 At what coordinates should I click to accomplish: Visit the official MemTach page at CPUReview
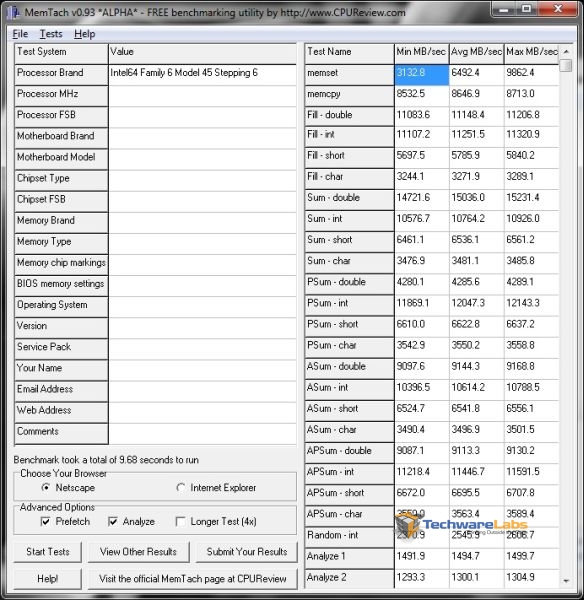[192, 579]
